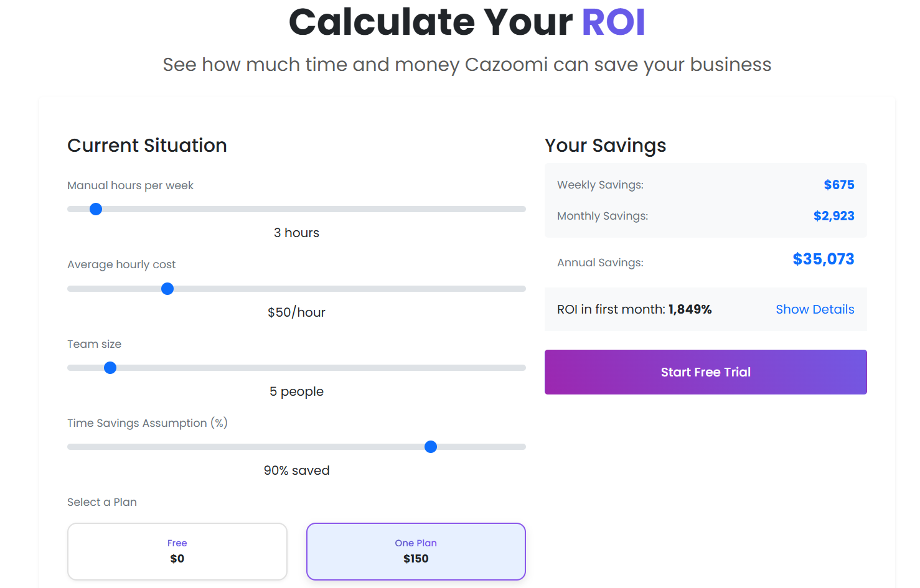Click the Select a Plan label
Screen dimensions: 920x588
(102, 502)
